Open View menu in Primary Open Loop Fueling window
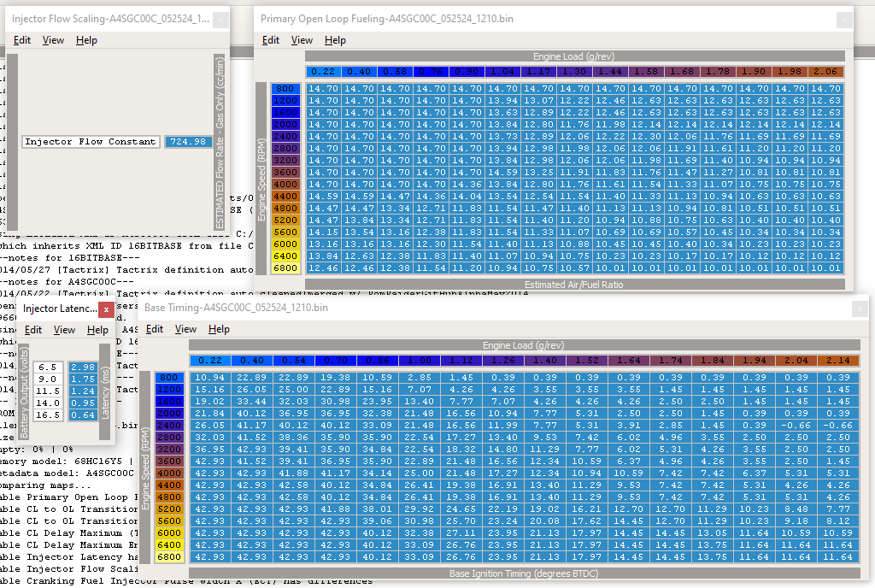 pyautogui.click(x=302, y=40)
